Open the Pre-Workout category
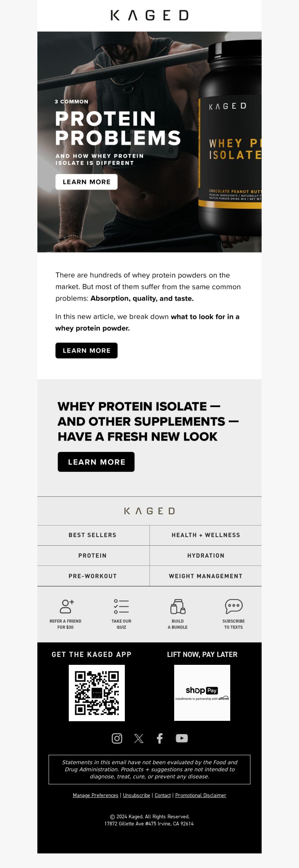 [x=93, y=576]
